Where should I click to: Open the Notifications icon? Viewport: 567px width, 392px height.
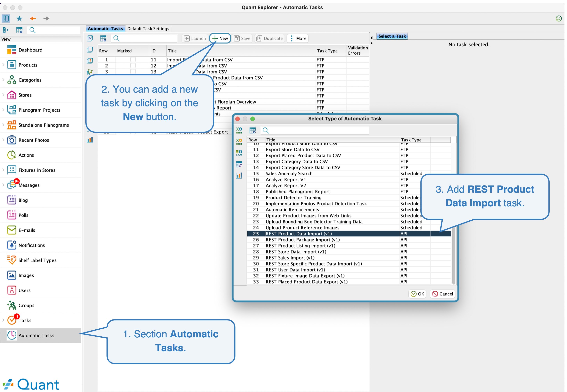pos(12,245)
